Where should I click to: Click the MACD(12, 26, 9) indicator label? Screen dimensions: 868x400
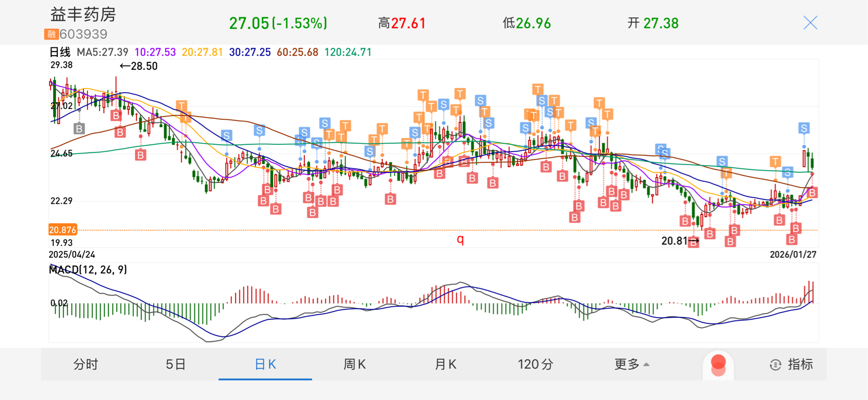tap(88, 269)
